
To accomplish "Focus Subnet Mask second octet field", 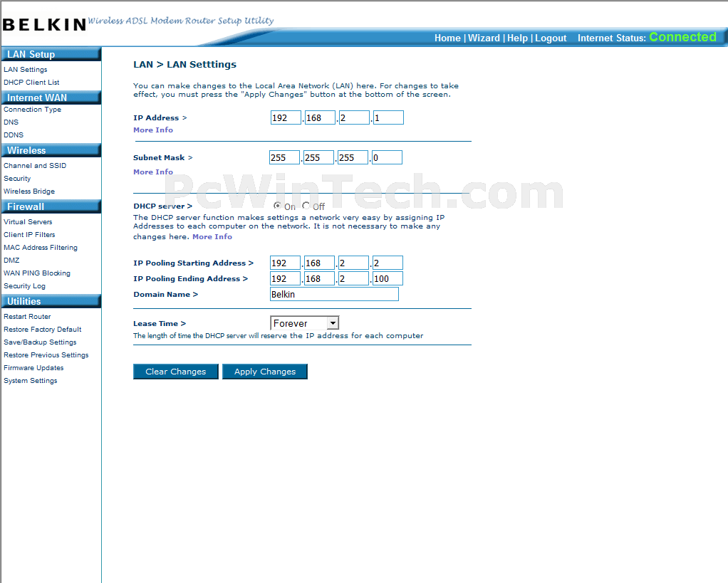I will [x=318, y=157].
